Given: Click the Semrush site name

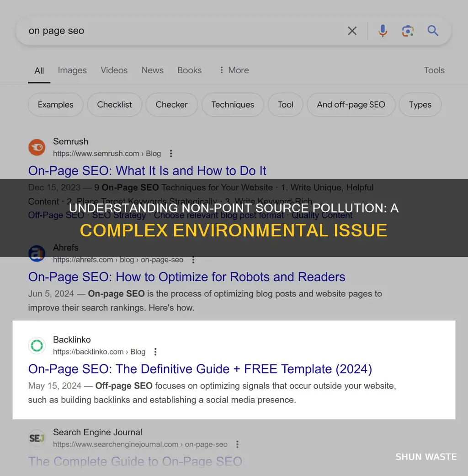Looking at the screenshot, I should click(x=71, y=141).
